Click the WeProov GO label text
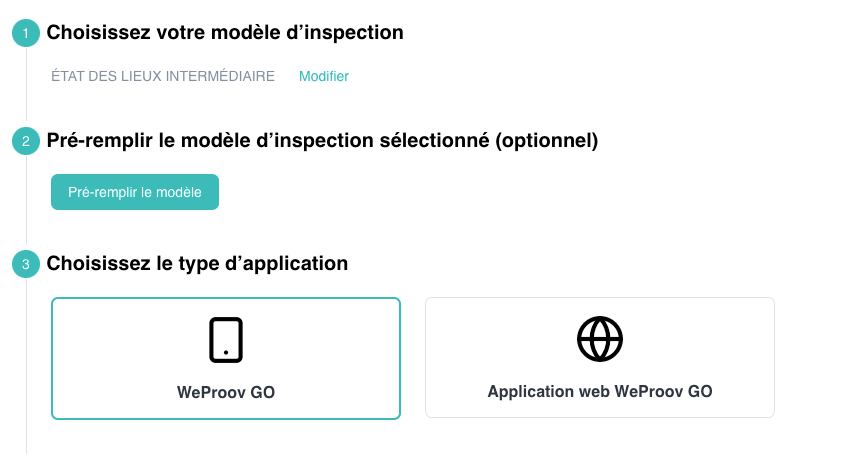Screen dimensions: 859x456 (x=226, y=392)
